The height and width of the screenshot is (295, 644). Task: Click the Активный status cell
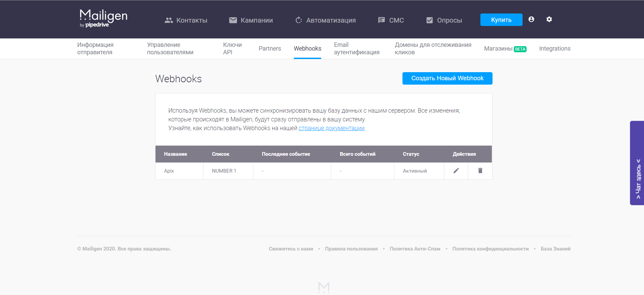[419, 171]
